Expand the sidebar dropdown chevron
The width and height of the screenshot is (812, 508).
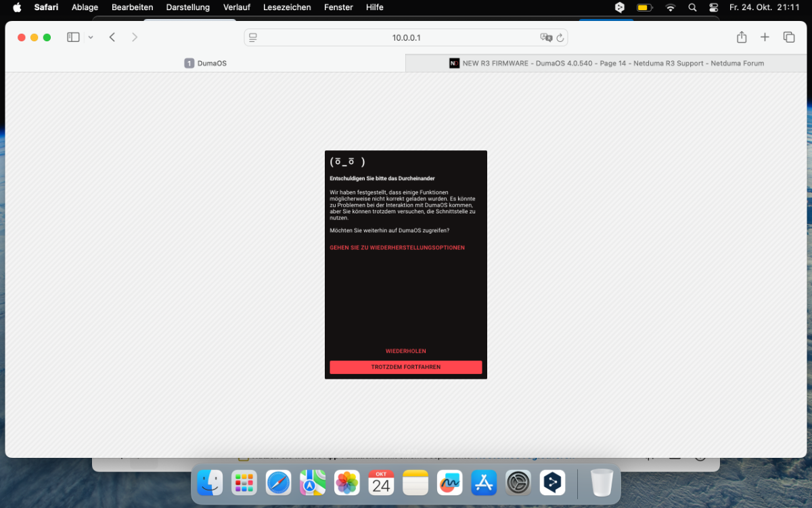[91, 37]
